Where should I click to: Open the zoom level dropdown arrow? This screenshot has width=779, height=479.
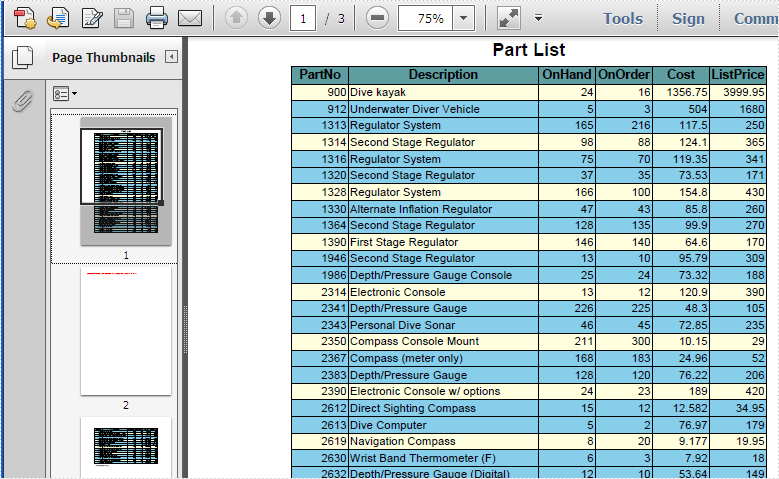coord(464,18)
